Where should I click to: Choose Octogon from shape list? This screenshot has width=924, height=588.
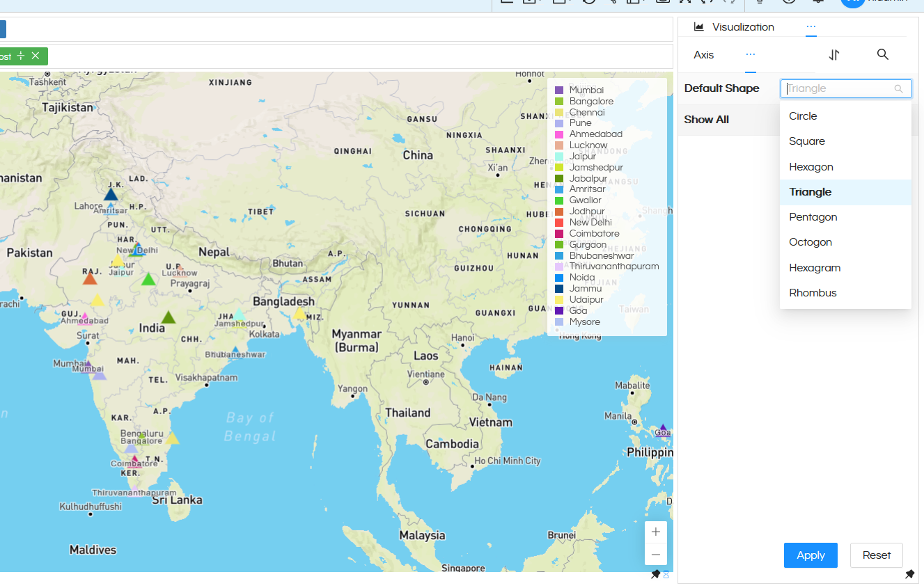pos(845,242)
